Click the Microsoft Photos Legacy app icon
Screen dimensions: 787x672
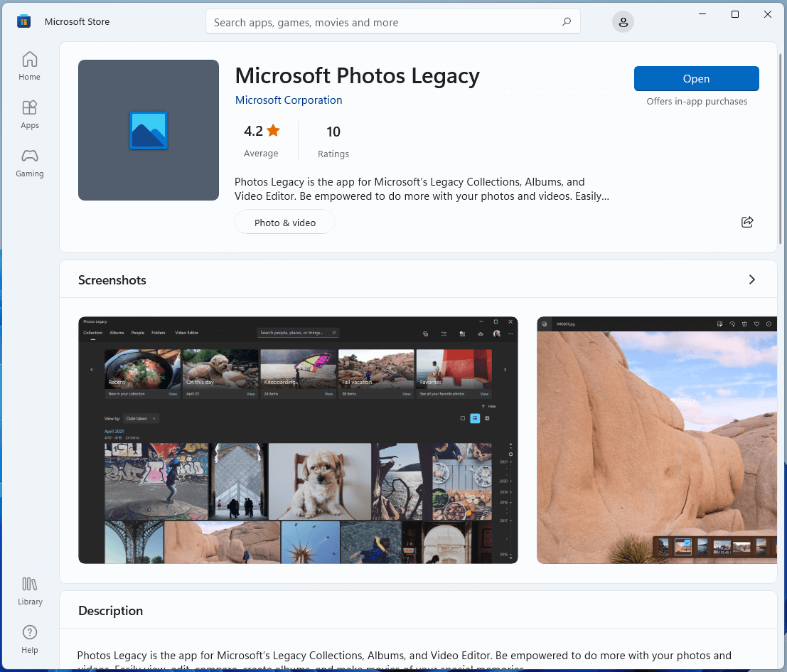149,130
